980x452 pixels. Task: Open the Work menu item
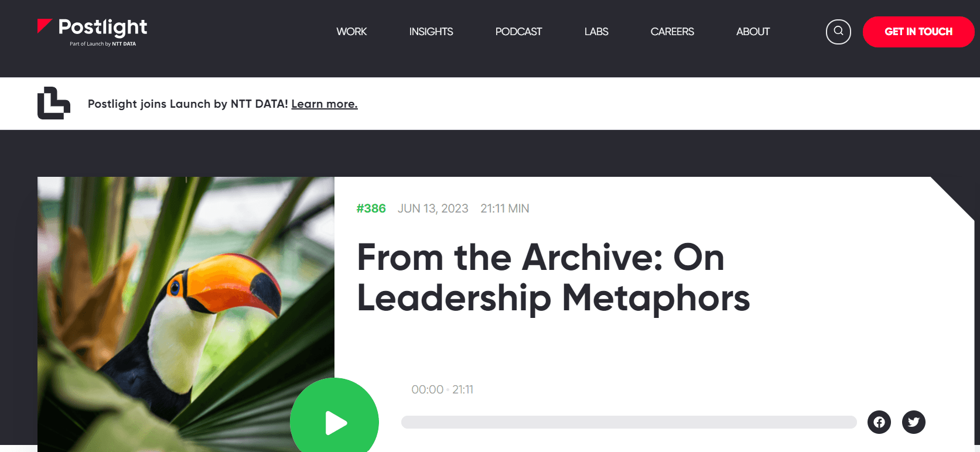tap(351, 32)
